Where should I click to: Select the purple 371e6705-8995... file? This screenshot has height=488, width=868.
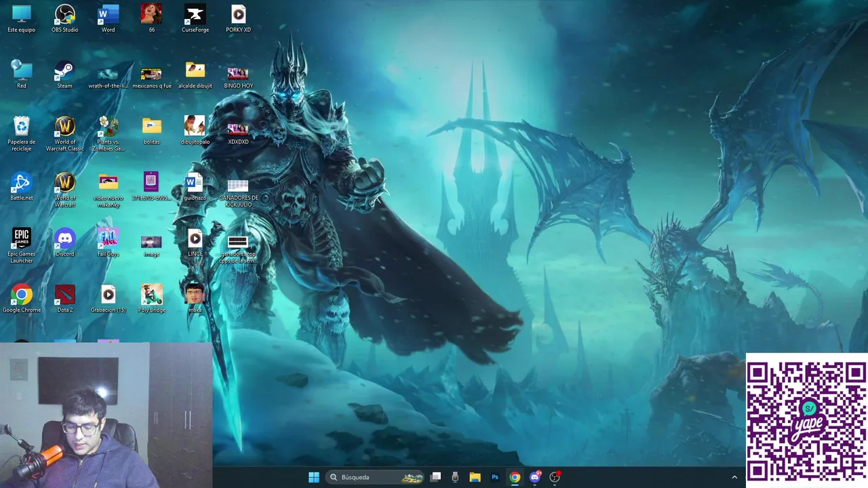(x=151, y=187)
